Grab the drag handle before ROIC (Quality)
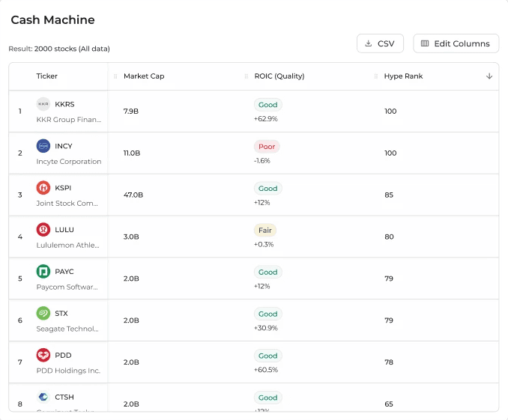Screen dimensions: 508x420 tap(247, 76)
